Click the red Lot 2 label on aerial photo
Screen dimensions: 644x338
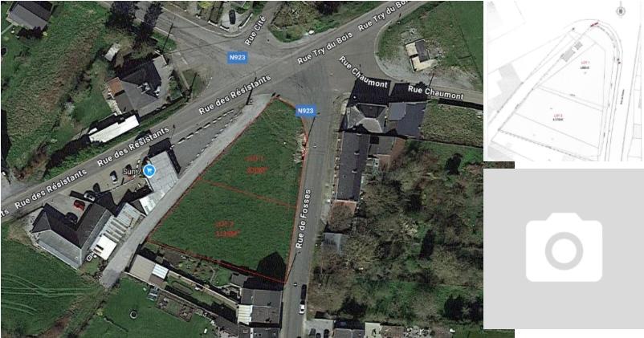[x=226, y=229]
